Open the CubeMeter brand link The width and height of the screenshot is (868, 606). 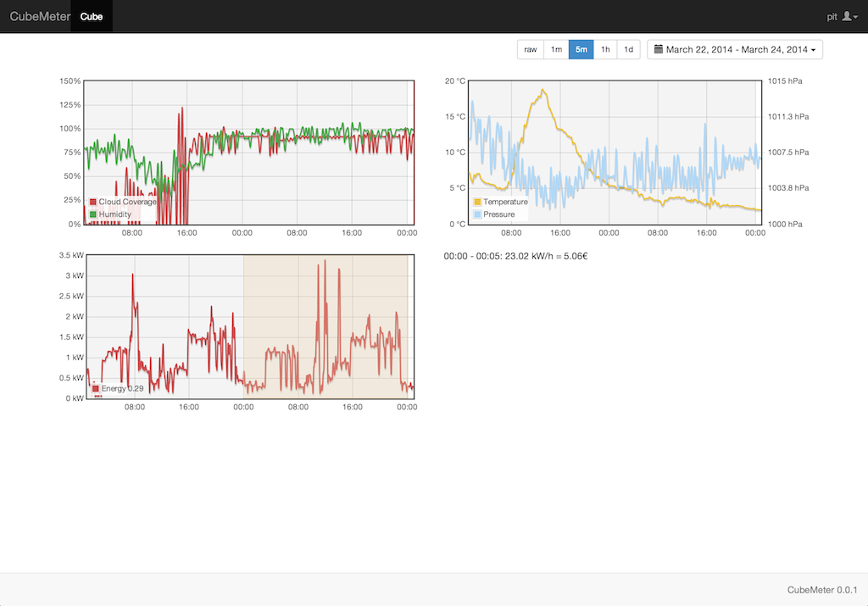[40, 17]
